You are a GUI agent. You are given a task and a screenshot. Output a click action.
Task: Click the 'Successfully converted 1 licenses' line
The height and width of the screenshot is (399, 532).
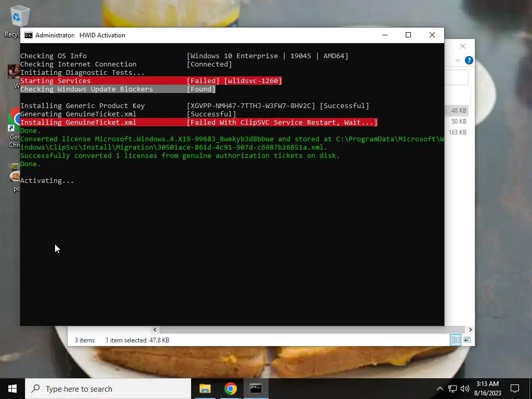(180, 156)
